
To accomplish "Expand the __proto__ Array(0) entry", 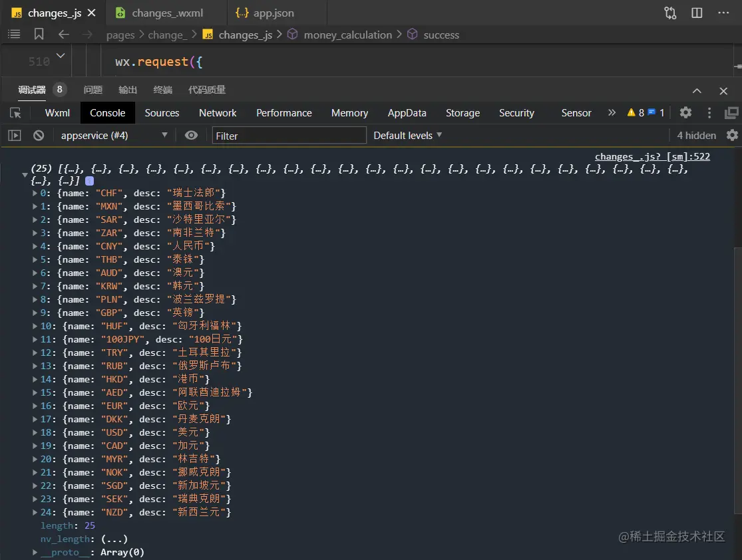I will pyautogui.click(x=35, y=552).
